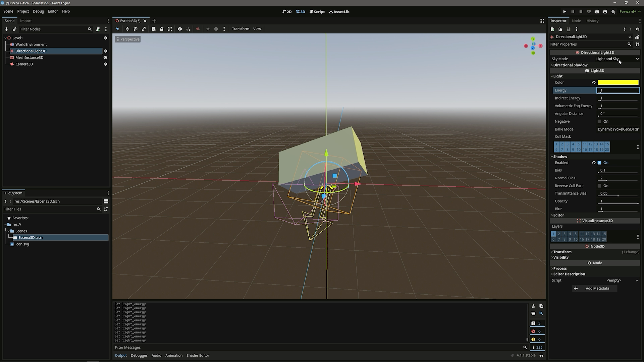This screenshot has width=644, height=362.
Task: Toggle distraction-free mode fullscreen icon
Action: point(542,21)
